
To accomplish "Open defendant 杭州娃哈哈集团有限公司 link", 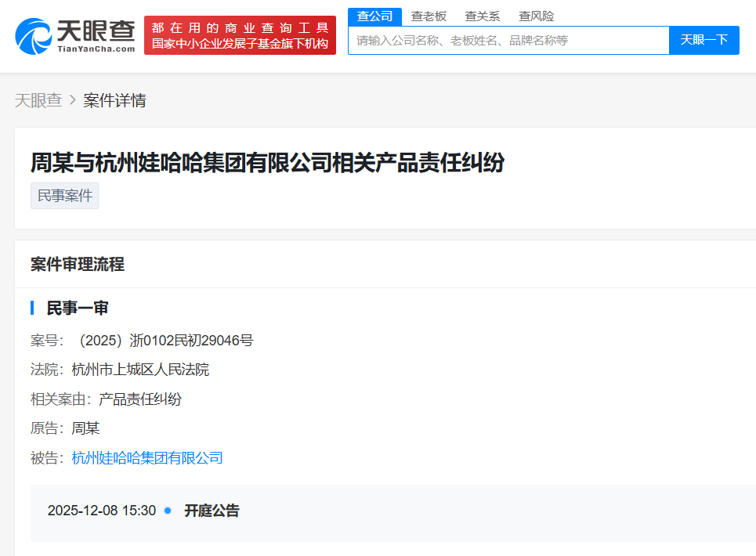I will [x=147, y=458].
